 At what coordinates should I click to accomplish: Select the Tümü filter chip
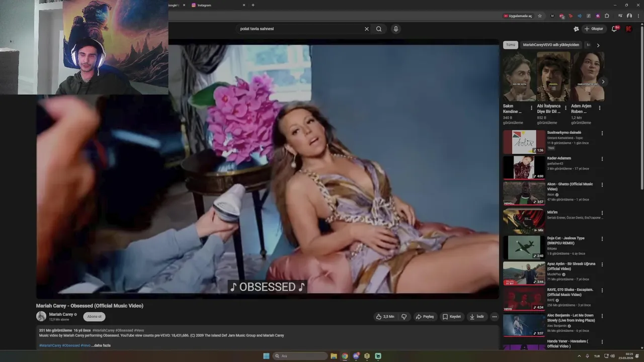(511, 45)
